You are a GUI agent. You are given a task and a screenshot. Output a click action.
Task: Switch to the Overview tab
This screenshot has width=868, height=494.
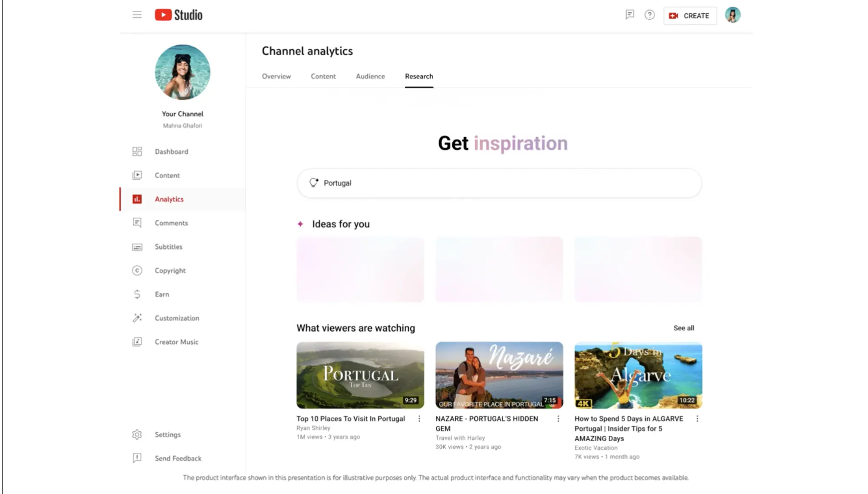point(276,76)
